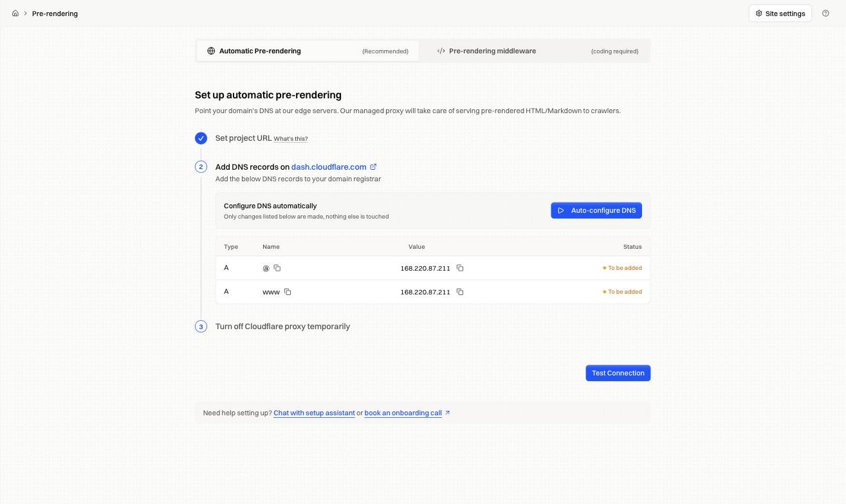The height and width of the screenshot is (504, 846).
Task: Open external link icon next to dash.cloudflare.com
Action: (x=373, y=166)
